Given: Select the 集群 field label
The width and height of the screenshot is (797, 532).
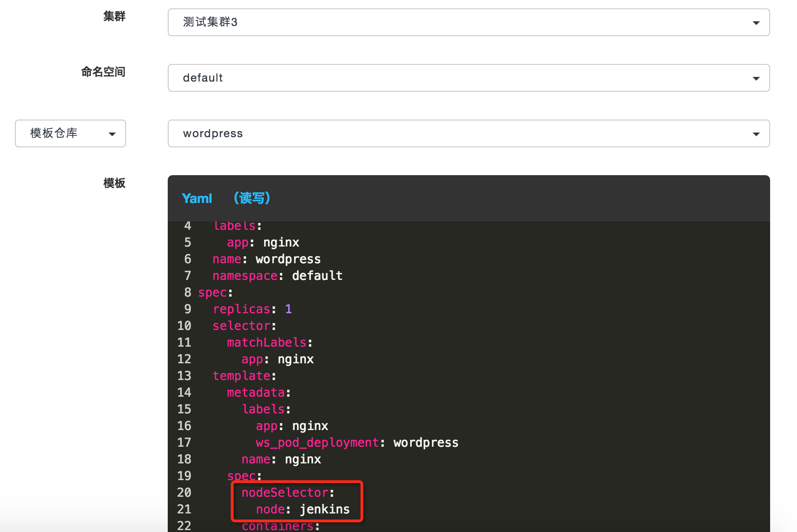Looking at the screenshot, I should coord(114,16).
